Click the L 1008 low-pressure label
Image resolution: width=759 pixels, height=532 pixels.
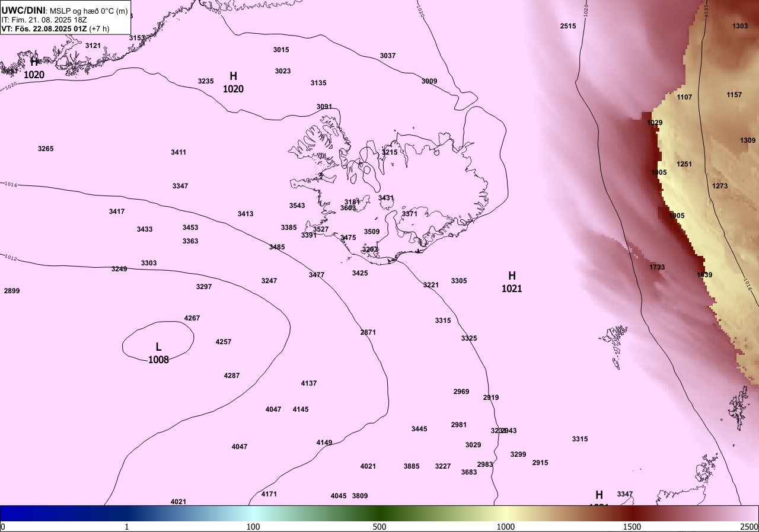(158, 353)
